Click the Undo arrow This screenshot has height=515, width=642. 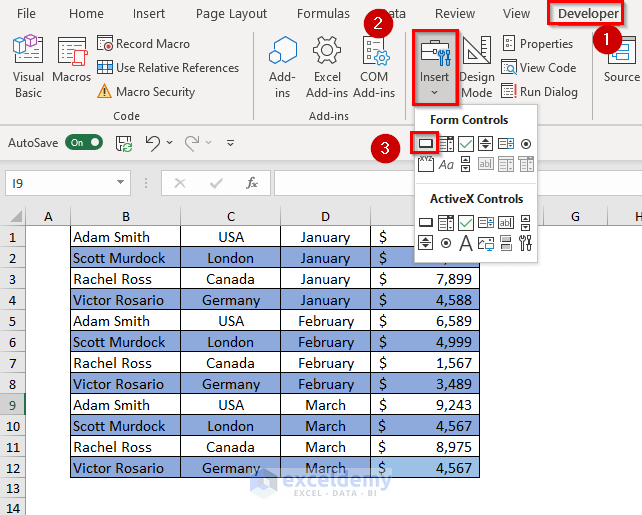click(x=153, y=143)
